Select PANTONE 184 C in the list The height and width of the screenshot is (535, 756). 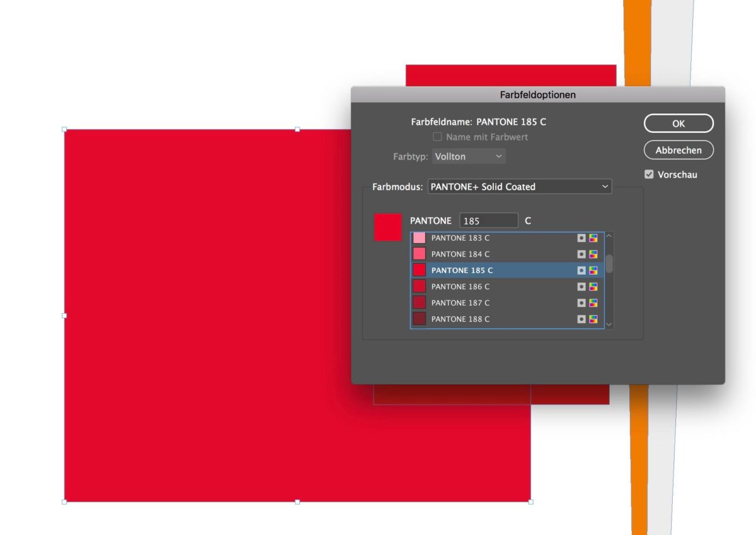pyautogui.click(x=460, y=255)
